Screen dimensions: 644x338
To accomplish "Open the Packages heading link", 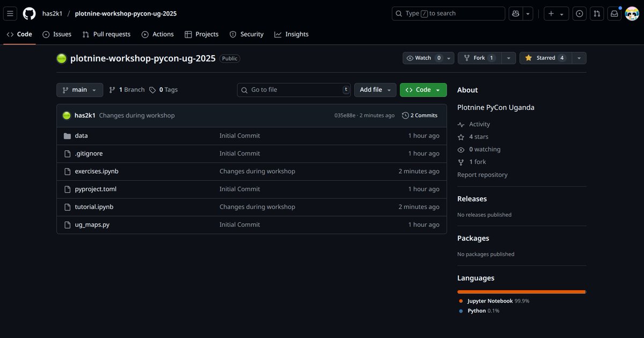I will (473, 238).
